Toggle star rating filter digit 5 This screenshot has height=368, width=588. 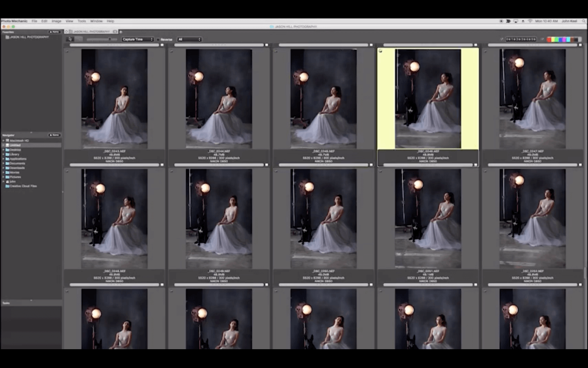(x=532, y=39)
